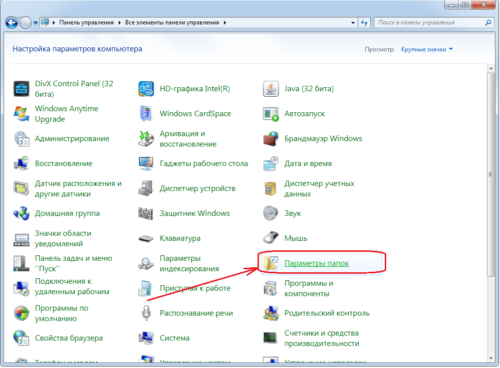Click the Windows CardSpace icon
This screenshot has width=500, height=368.
coord(146,114)
